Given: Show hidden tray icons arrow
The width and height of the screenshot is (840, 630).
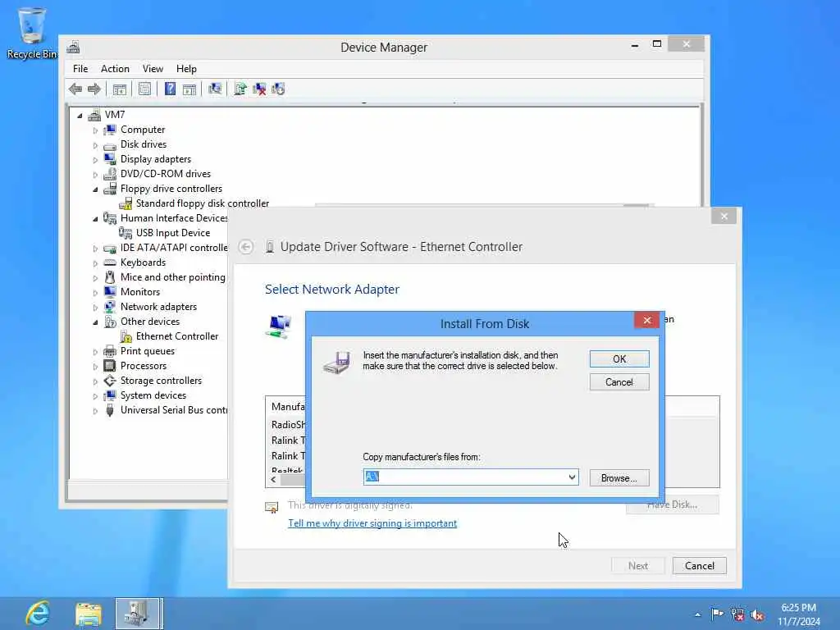Looking at the screenshot, I should pos(697,614).
